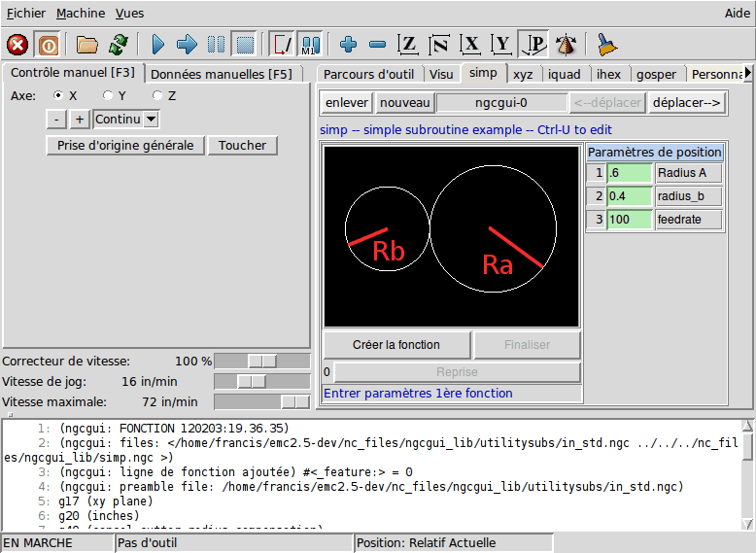Image resolution: width=756 pixels, height=553 pixels.
Task: Open the Machine menu
Action: click(x=81, y=14)
